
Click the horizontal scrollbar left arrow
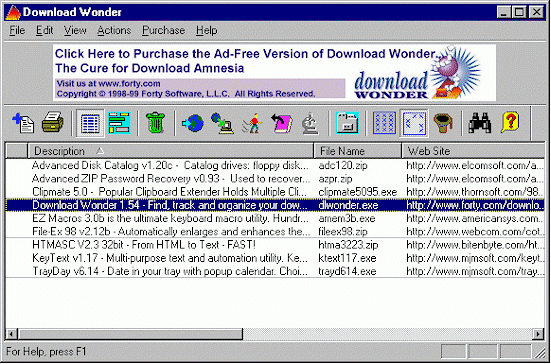(x=12, y=334)
